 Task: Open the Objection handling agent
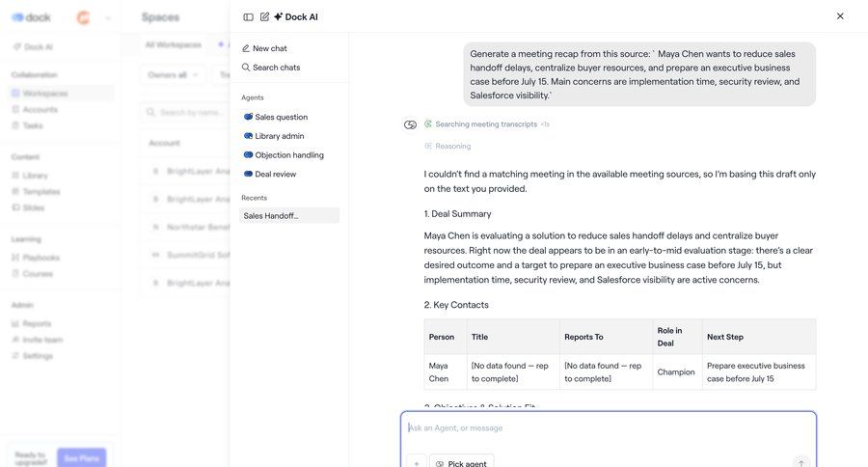pyautogui.click(x=284, y=155)
